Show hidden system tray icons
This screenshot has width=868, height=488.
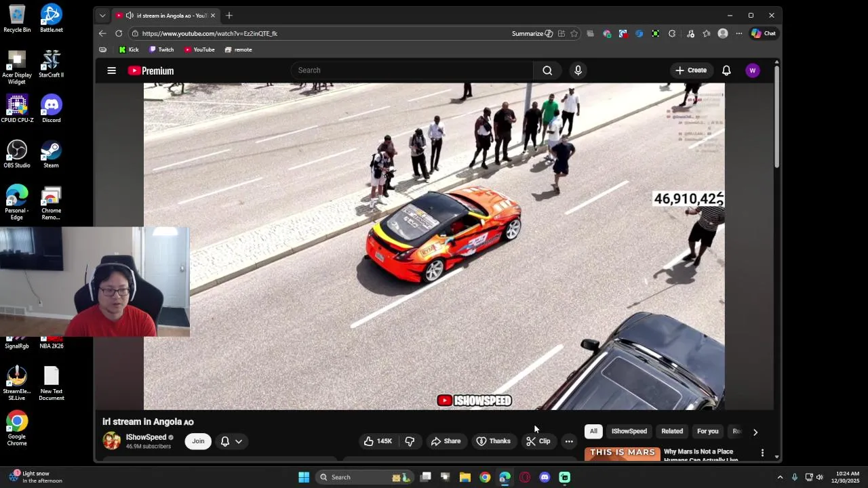pyautogui.click(x=780, y=477)
